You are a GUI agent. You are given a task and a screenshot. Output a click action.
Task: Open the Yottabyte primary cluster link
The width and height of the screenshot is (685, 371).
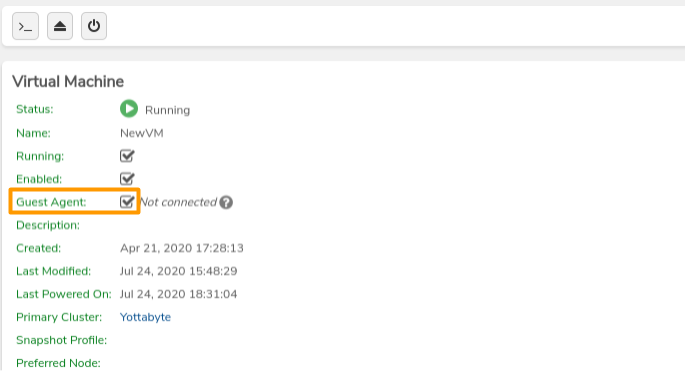[145, 317]
